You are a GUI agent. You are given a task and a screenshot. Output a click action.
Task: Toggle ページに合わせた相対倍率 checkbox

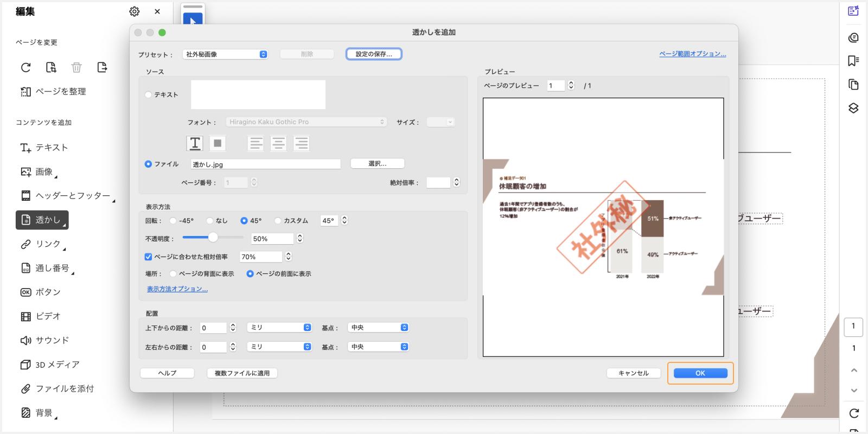tap(148, 257)
